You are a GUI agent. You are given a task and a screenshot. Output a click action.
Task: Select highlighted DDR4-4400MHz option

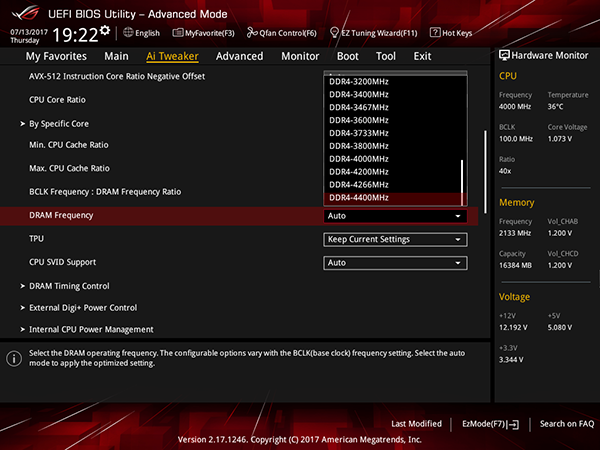tap(393, 198)
